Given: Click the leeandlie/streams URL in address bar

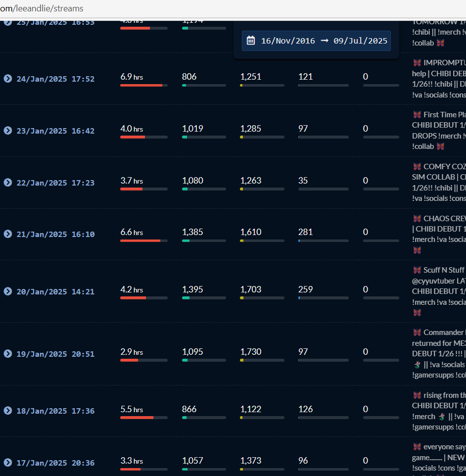Looking at the screenshot, I should 42,8.
